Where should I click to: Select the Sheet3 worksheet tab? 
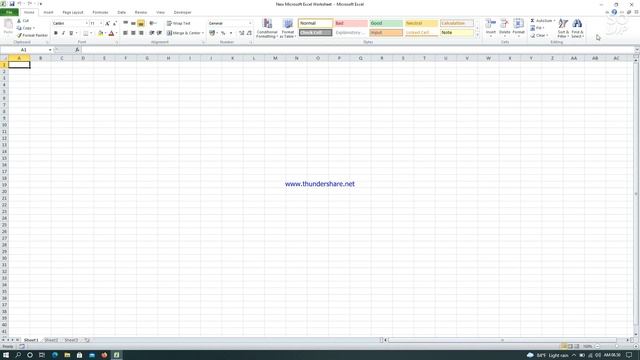(x=71, y=340)
